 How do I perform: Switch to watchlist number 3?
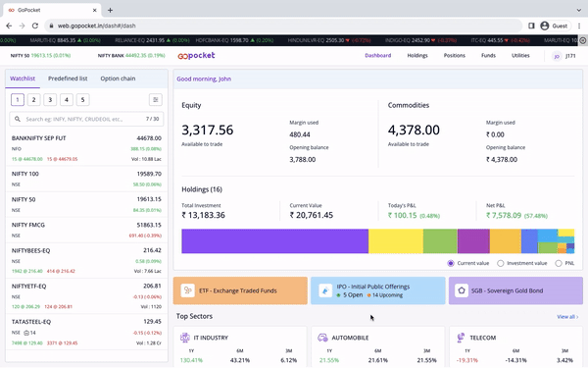50,99
